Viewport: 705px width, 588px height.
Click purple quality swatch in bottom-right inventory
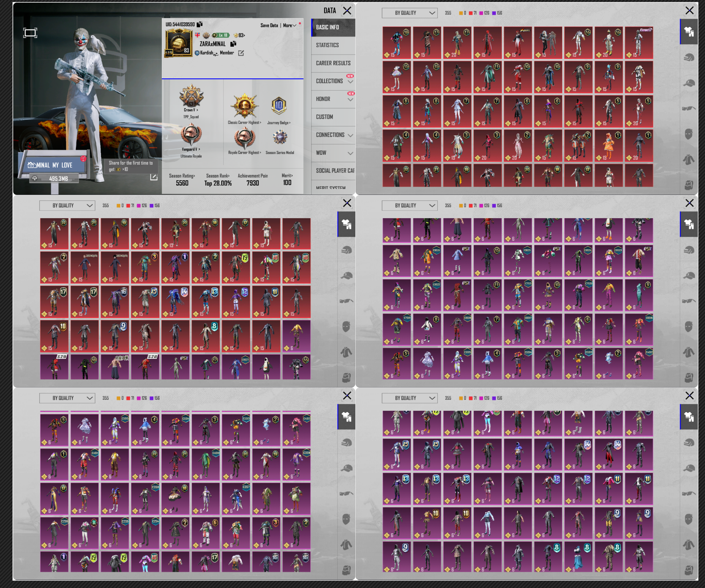pos(494,398)
